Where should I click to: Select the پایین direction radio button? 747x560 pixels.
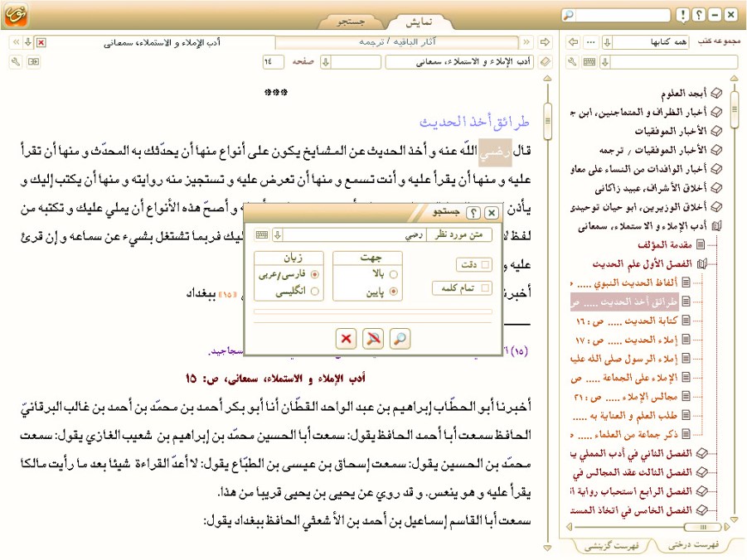(x=394, y=292)
